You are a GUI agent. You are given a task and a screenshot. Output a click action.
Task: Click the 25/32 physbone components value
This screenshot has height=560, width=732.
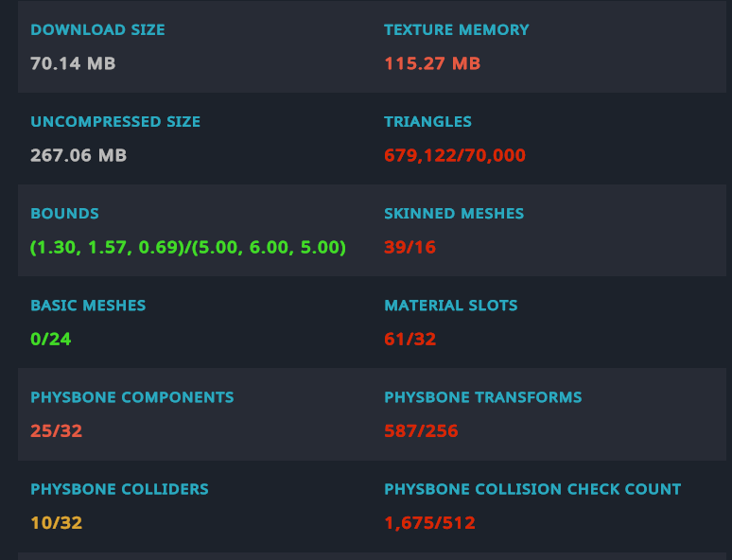click(56, 431)
